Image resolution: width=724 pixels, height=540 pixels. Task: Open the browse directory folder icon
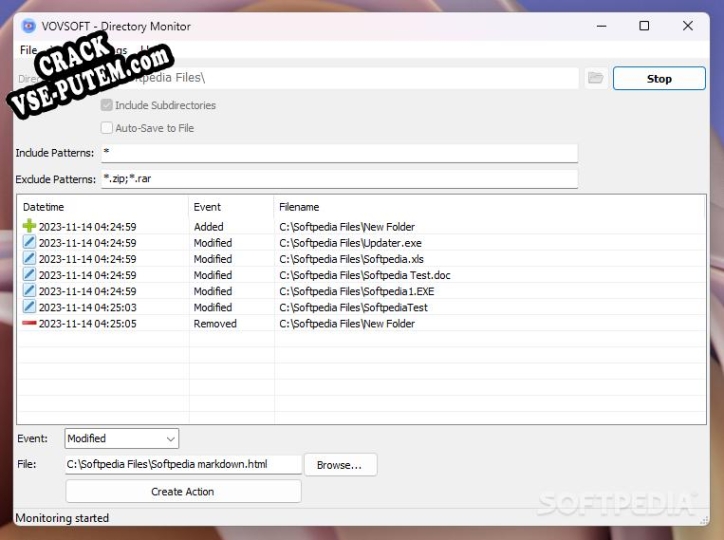click(596, 78)
